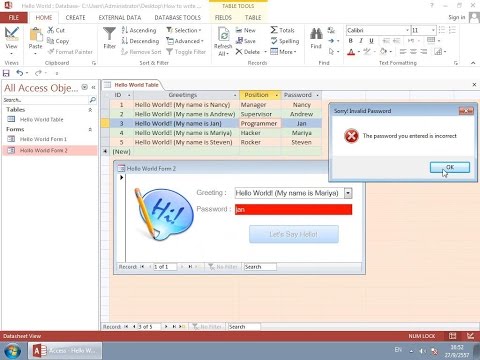The height and width of the screenshot is (360, 480).
Task: Activate Format Painter
Action: coord(70,52)
